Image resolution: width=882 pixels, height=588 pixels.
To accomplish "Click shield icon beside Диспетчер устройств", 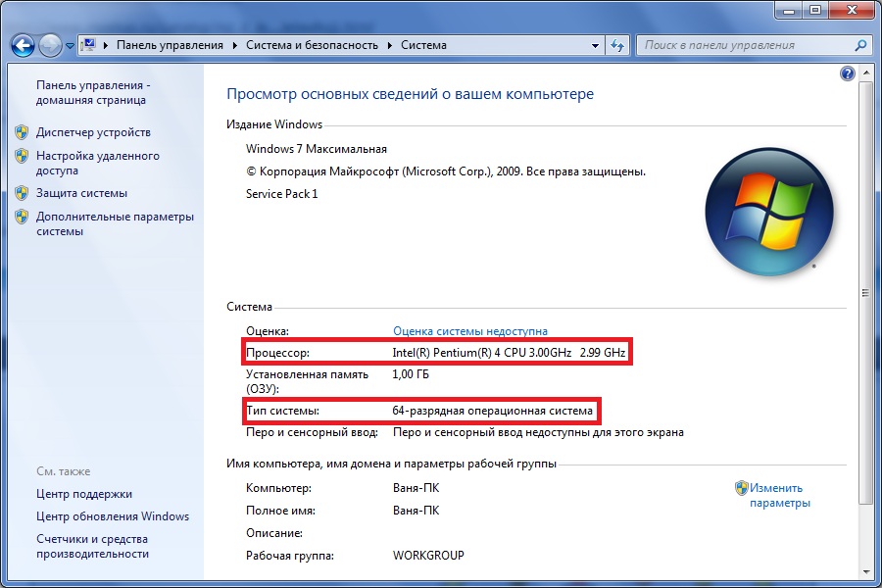I will point(22,132).
